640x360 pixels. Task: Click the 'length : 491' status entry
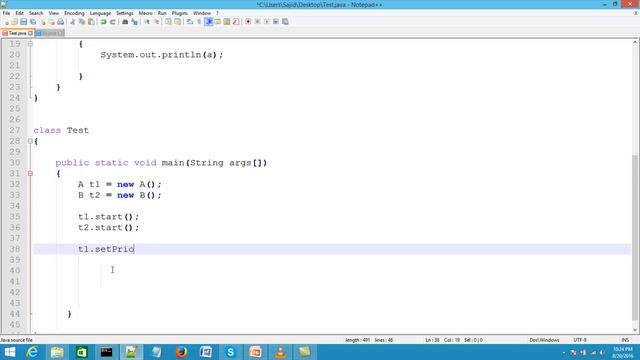tap(358, 340)
